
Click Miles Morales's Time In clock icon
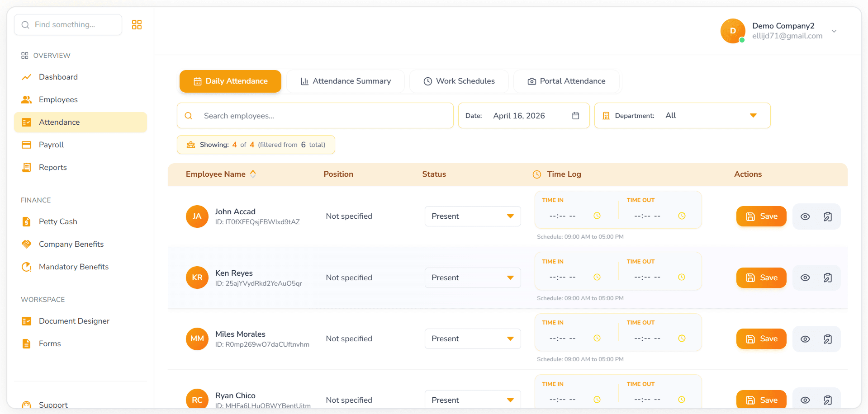pos(597,339)
